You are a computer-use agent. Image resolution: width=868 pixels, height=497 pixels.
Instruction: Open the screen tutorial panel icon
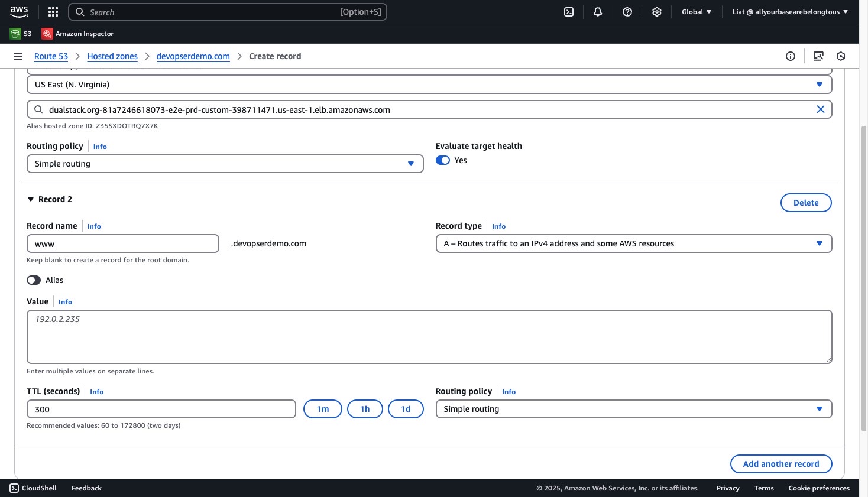pos(818,56)
